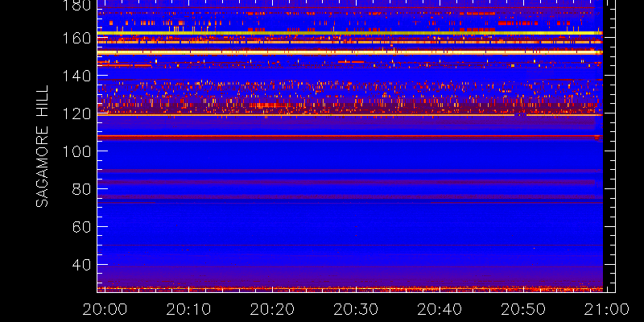Click the 20:50 time axis label
This screenshot has height=322, width=644.
[x=524, y=309]
